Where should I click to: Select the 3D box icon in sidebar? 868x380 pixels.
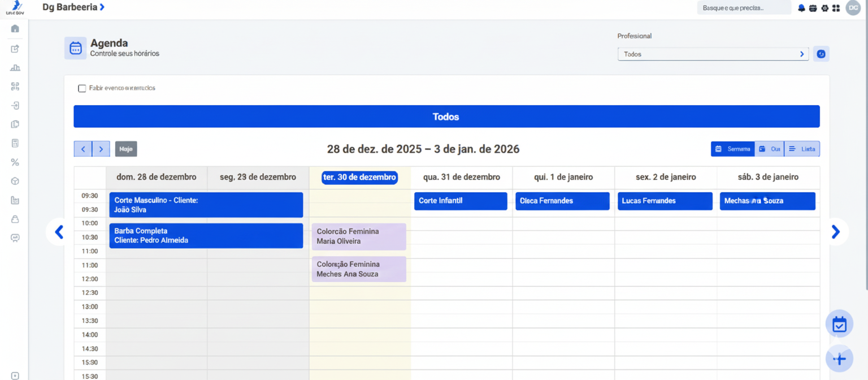coord(15,181)
